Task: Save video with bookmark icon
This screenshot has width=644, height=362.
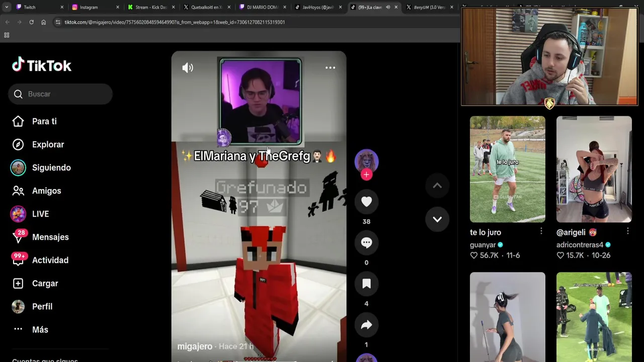Action: [366, 284]
